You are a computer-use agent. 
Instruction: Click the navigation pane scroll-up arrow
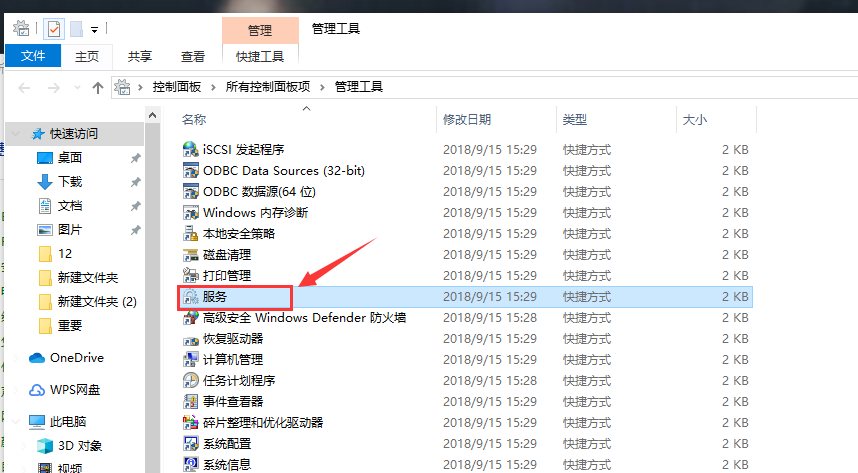pyautogui.click(x=152, y=119)
